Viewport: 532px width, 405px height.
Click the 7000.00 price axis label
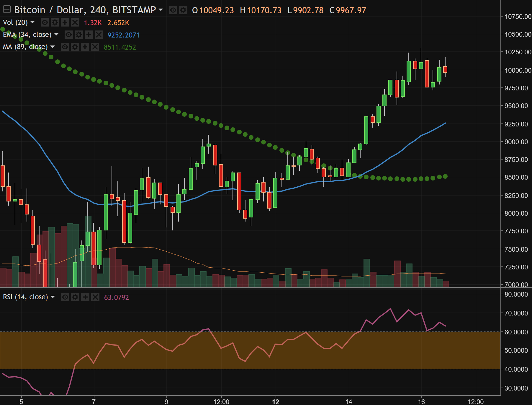[516, 284]
